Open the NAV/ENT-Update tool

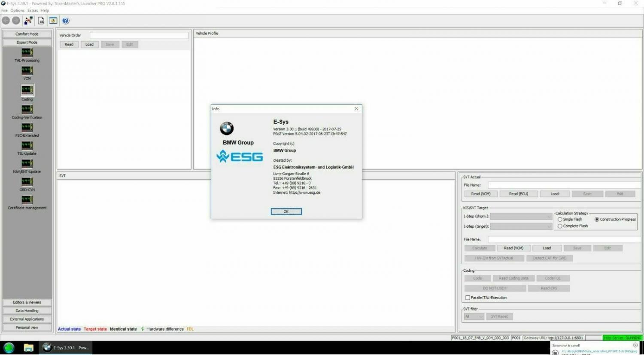coord(27,163)
